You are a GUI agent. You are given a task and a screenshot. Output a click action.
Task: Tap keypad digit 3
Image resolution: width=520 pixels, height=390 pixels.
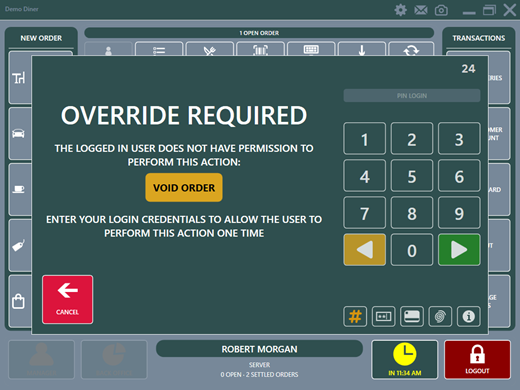(x=459, y=138)
